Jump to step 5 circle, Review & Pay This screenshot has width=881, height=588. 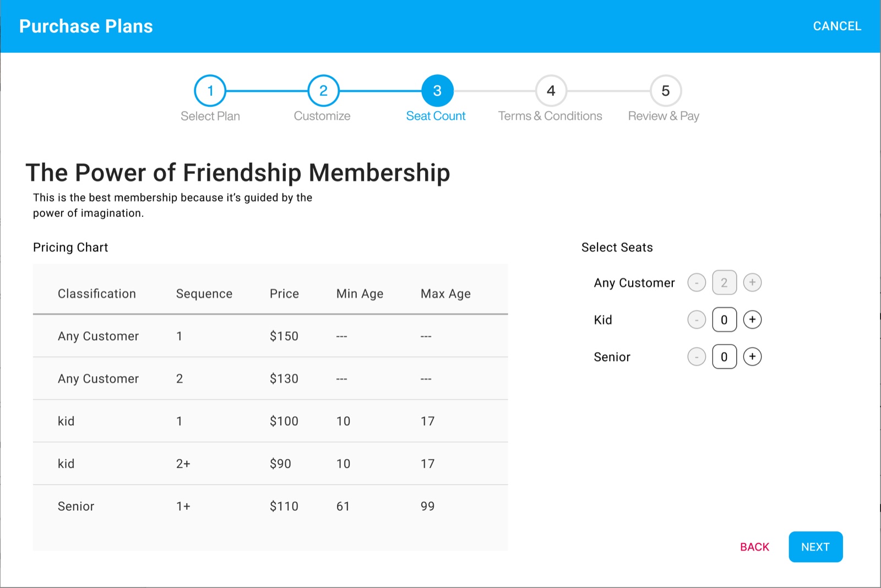(x=666, y=91)
